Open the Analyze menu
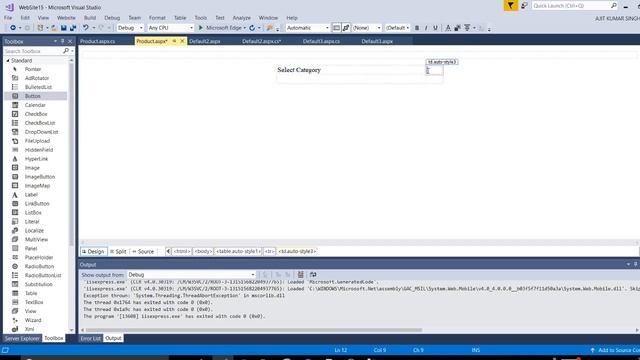Viewport: 640px width, 360px height. (x=242, y=18)
